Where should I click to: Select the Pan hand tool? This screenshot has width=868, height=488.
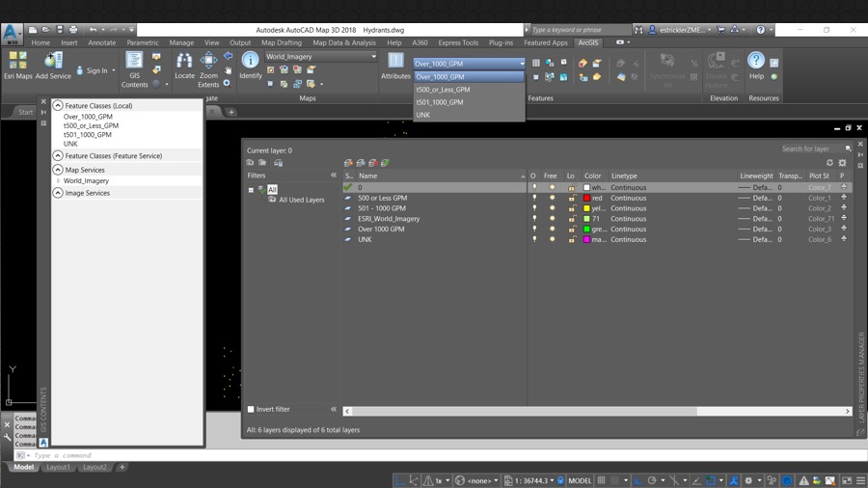tap(228, 70)
